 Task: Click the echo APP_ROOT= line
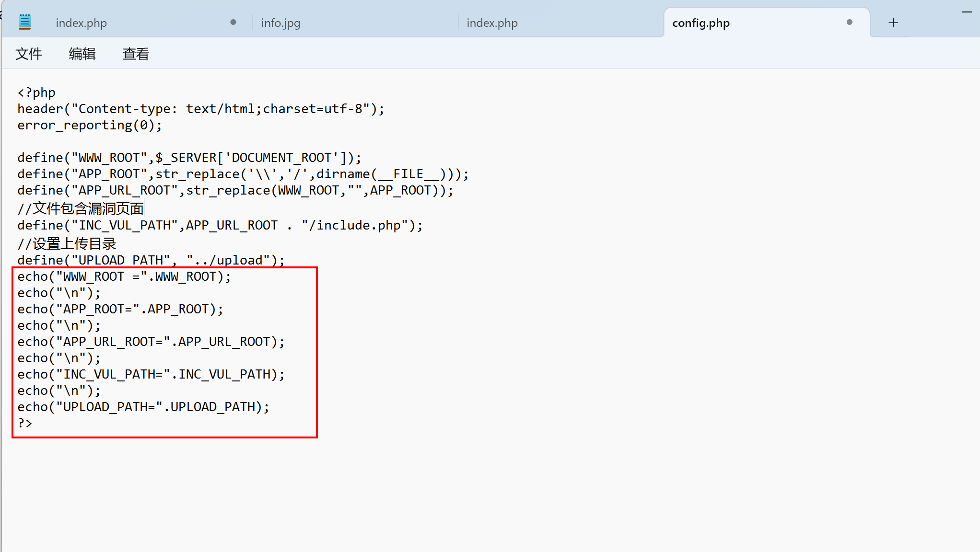(x=120, y=309)
